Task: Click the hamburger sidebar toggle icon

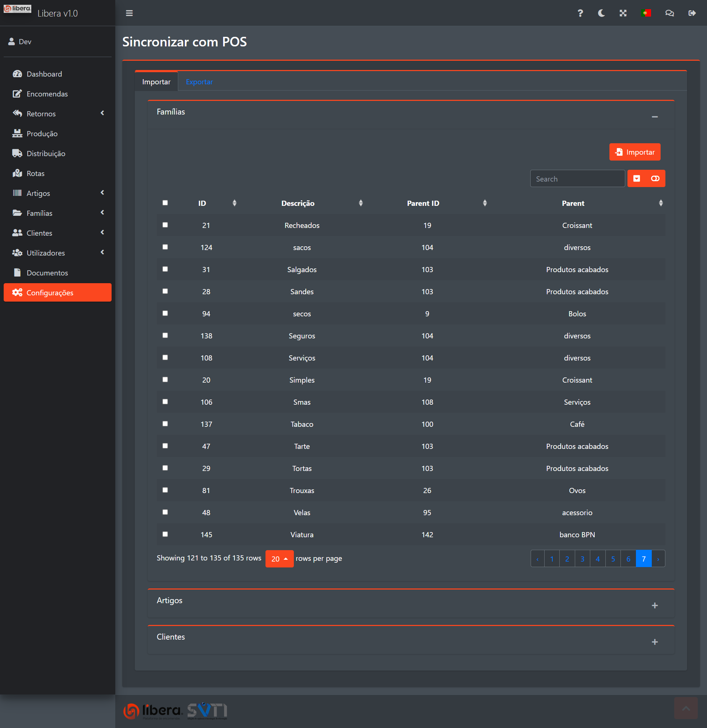Action: pyautogui.click(x=129, y=13)
